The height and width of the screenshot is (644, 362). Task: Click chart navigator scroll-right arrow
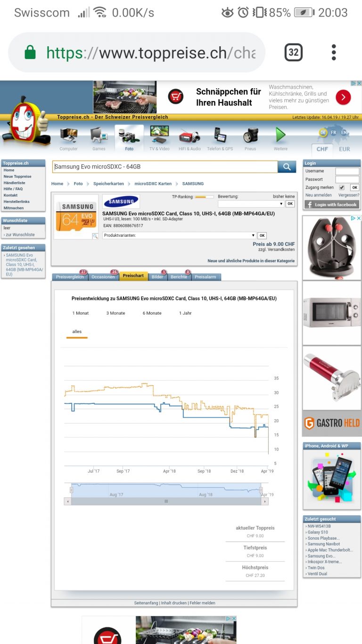pyautogui.click(x=265, y=502)
